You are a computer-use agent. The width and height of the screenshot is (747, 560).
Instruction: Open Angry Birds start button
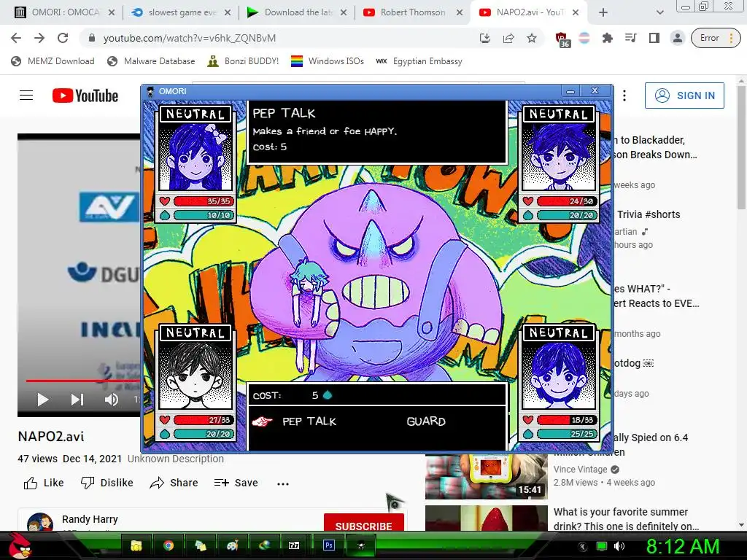pos(18,545)
